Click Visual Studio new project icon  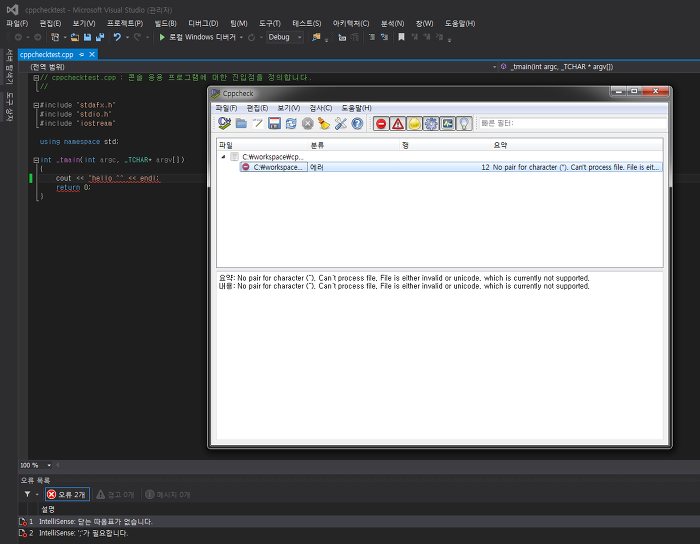(55, 37)
